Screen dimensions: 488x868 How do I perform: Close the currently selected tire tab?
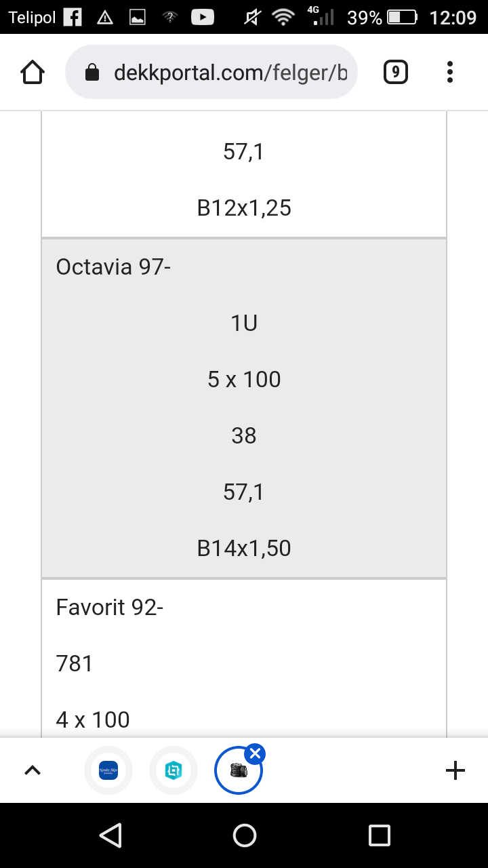click(x=255, y=753)
